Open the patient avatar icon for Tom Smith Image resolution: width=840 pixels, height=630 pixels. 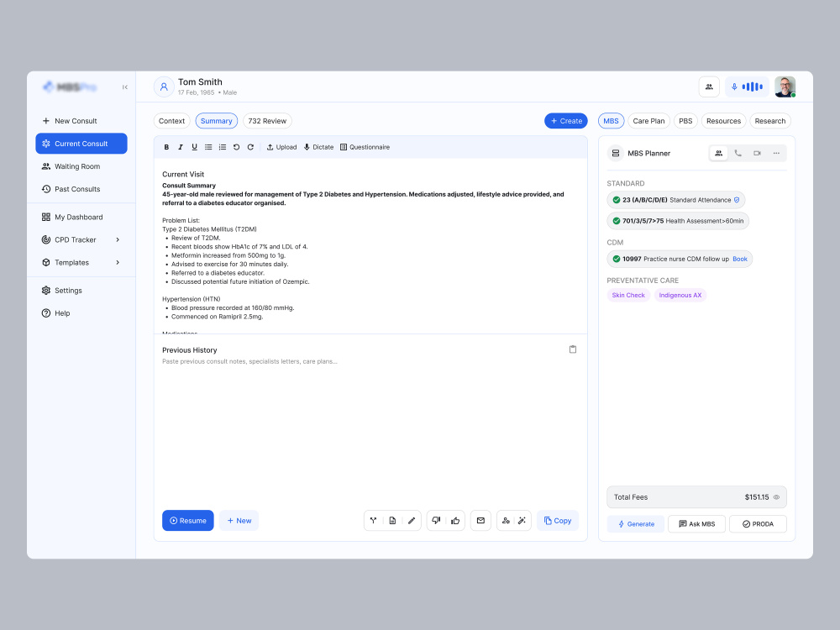click(x=164, y=87)
